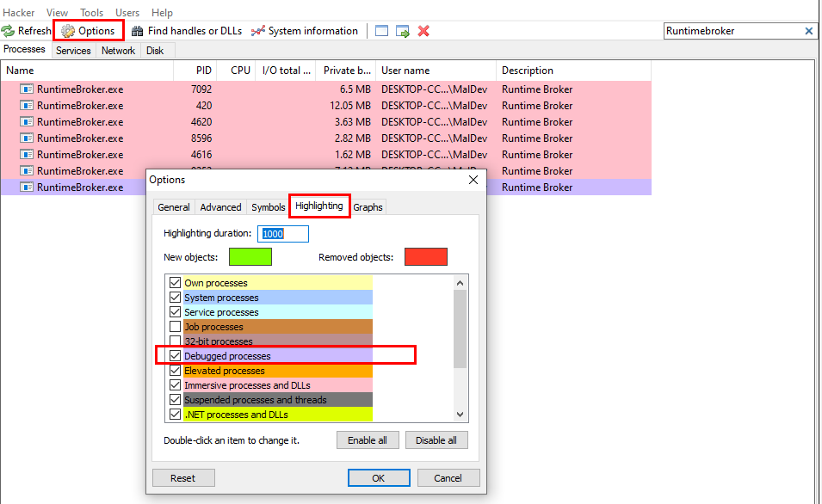Enable the Job processes checkbox
This screenshot has height=504, width=822.
click(x=175, y=327)
